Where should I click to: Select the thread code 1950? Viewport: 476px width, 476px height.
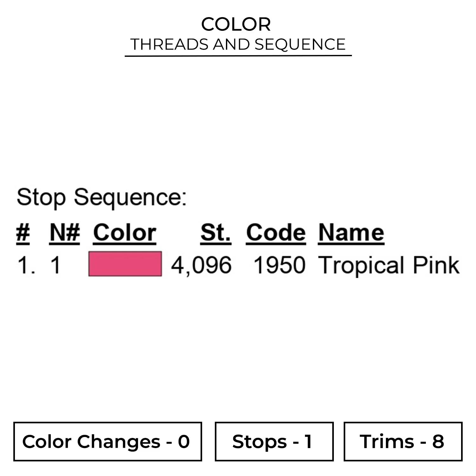pyautogui.click(x=279, y=265)
